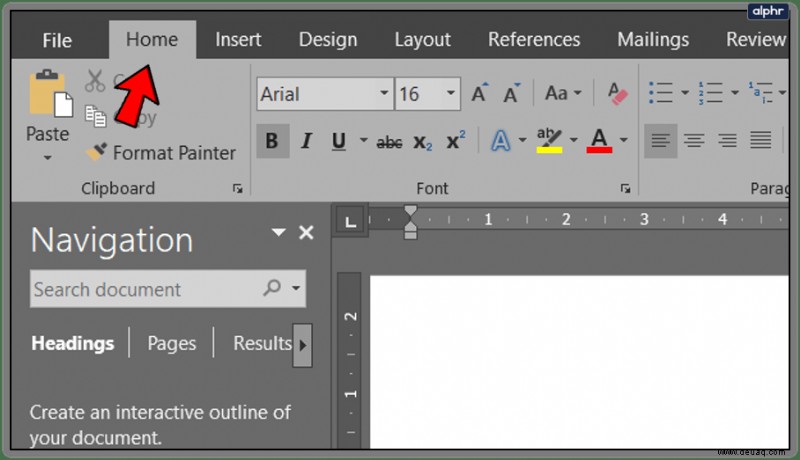Open Navigation pane options arrow
This screenshot has width=800, height=460.
[279, 233]
